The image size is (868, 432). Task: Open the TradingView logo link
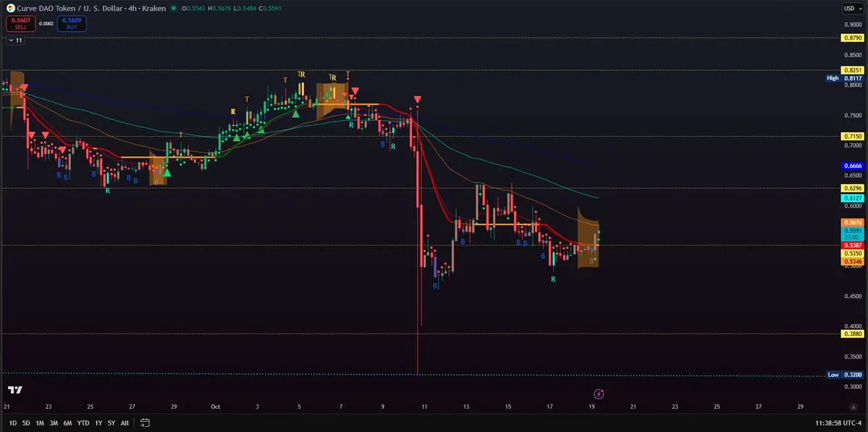(15, 390)
